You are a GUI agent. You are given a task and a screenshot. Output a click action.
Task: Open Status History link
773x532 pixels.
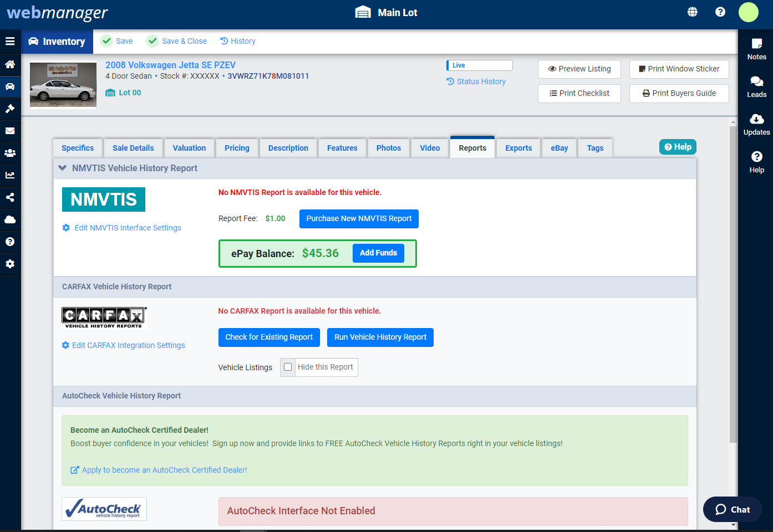476,81
